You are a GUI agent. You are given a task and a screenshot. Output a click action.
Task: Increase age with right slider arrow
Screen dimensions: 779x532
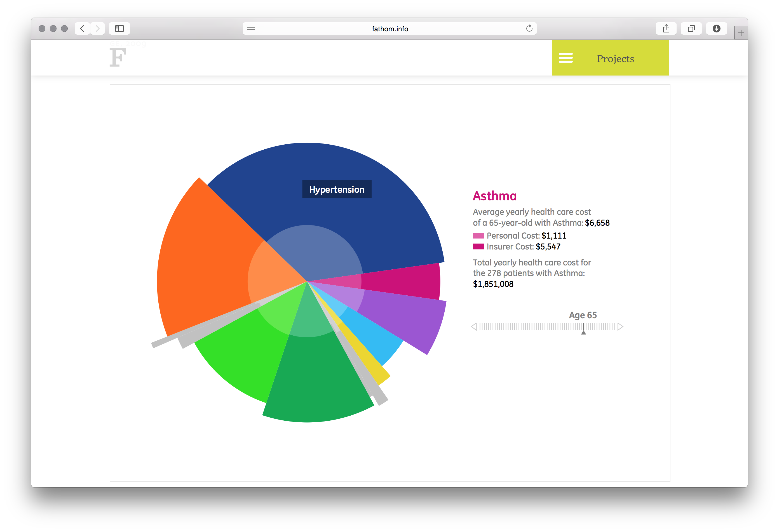pos(620,327)
